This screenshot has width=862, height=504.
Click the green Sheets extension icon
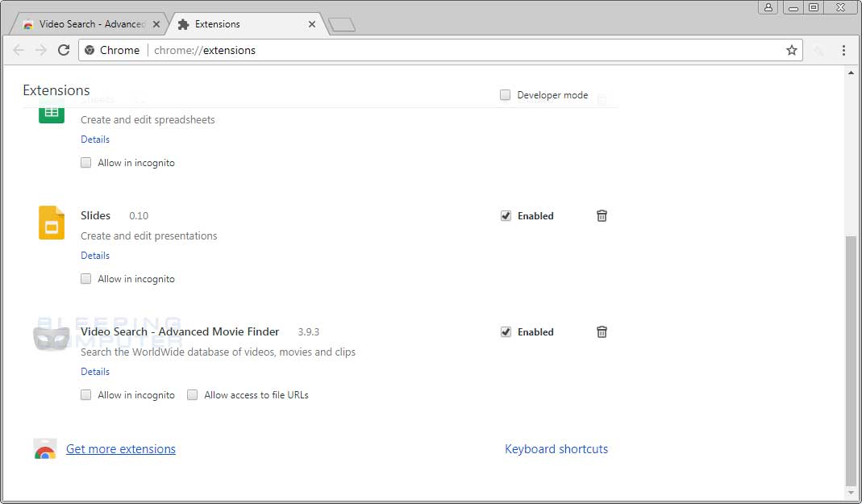[52, 113]
